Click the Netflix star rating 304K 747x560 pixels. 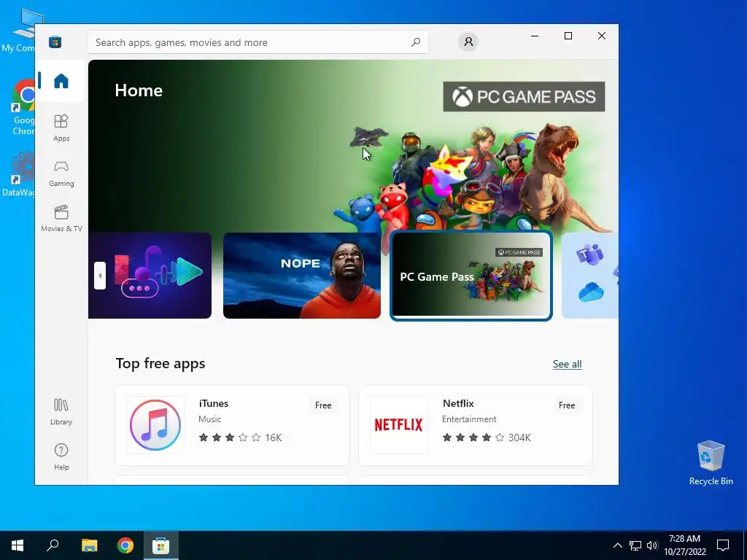click(487, 437)
